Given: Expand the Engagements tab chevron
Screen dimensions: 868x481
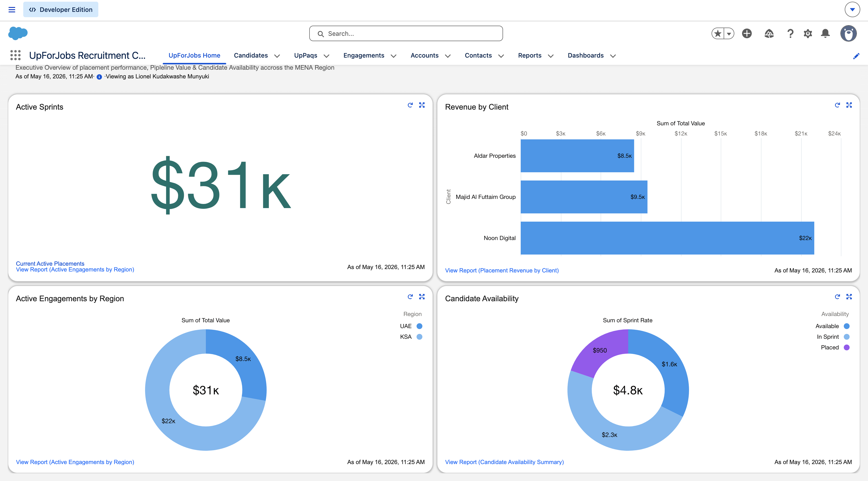Looking at the screenshot, I should (393, 56).
